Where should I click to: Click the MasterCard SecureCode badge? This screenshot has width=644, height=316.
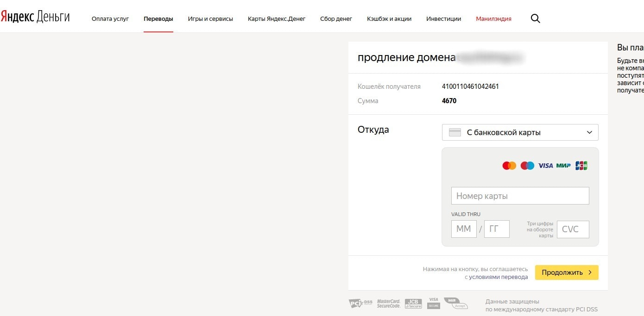click(388, 304)
